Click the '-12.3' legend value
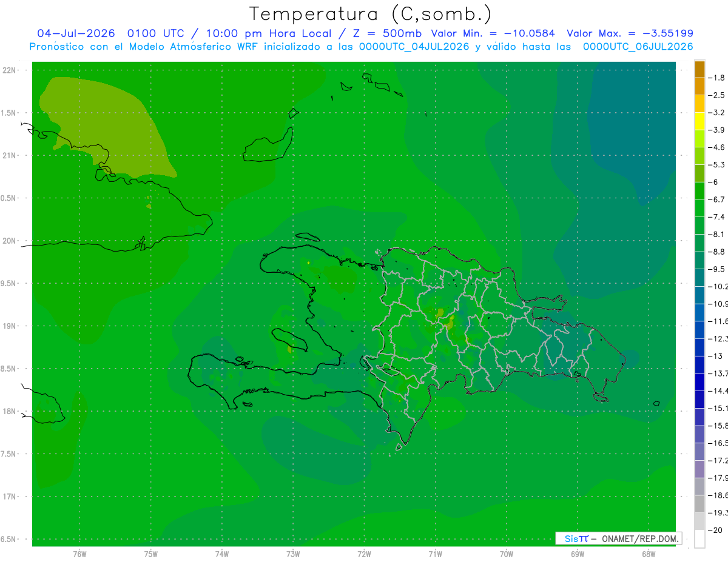The width and height of the screenshot is (728, 562). 718,338
